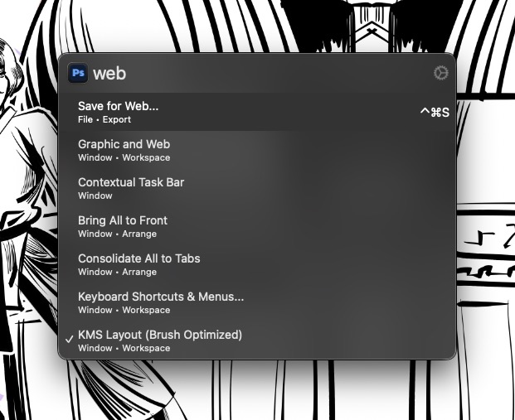Click the "File • Export" path label
The image size is (515, 420).
[x=104, y=119]
